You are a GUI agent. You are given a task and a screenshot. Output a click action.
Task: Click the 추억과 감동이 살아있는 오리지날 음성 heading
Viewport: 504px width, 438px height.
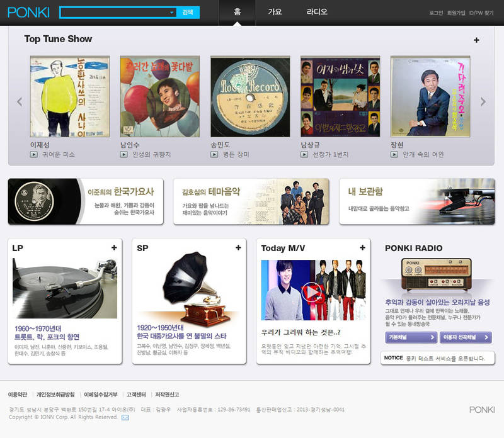click(x=437, y=302)
